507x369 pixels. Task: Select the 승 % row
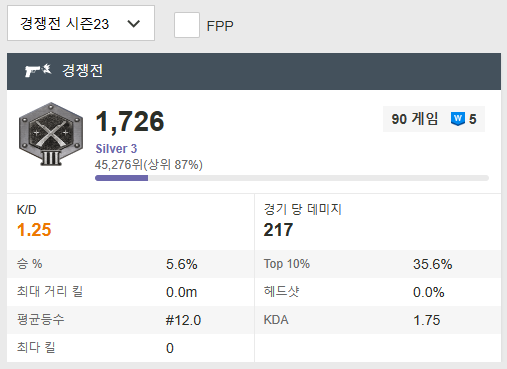point(130,264)
